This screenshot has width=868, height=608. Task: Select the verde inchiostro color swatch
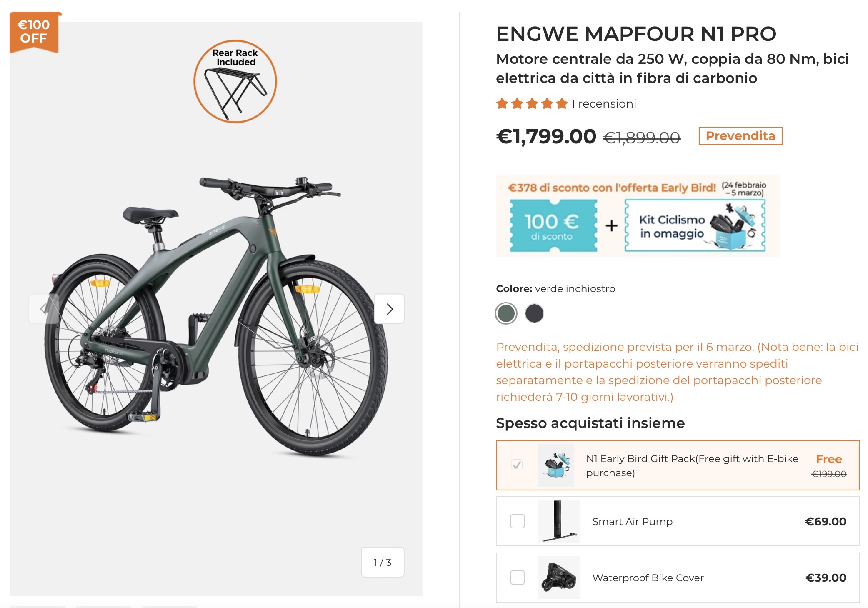click(505, 313)
